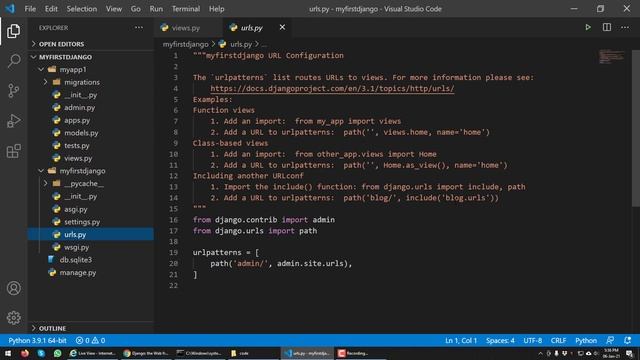Viewport: 640px width, 360px height.
Task: Open the Accounts menu icon
Action: coord(13,288)
